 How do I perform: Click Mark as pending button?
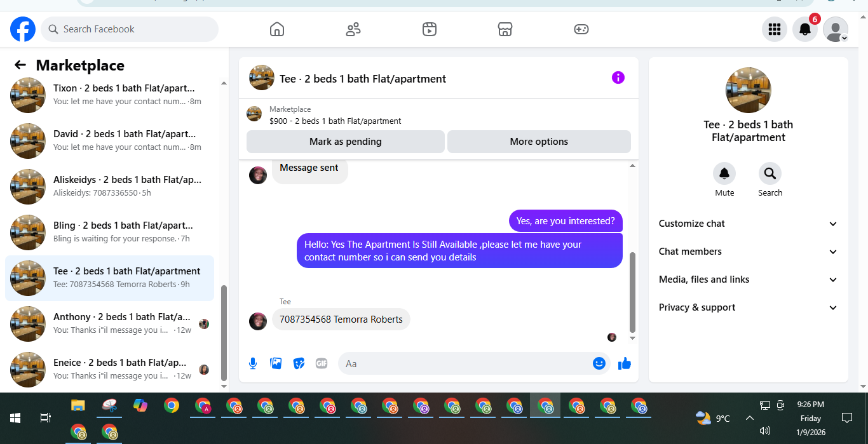tap(346, 142)
